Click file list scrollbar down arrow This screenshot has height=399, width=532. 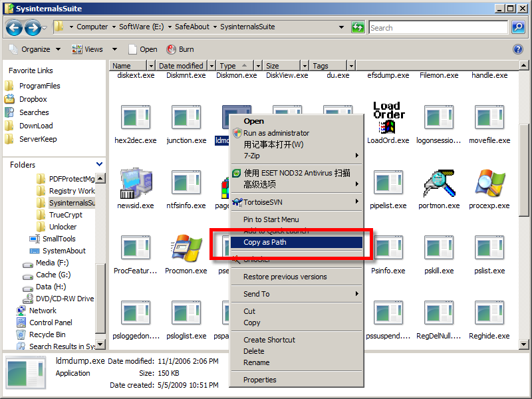coord(523,344)
